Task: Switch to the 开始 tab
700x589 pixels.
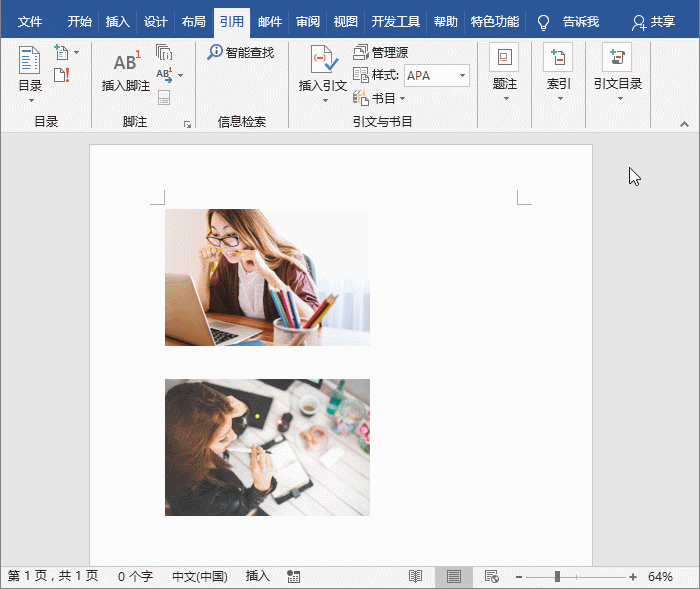Action: pos(80,22)
